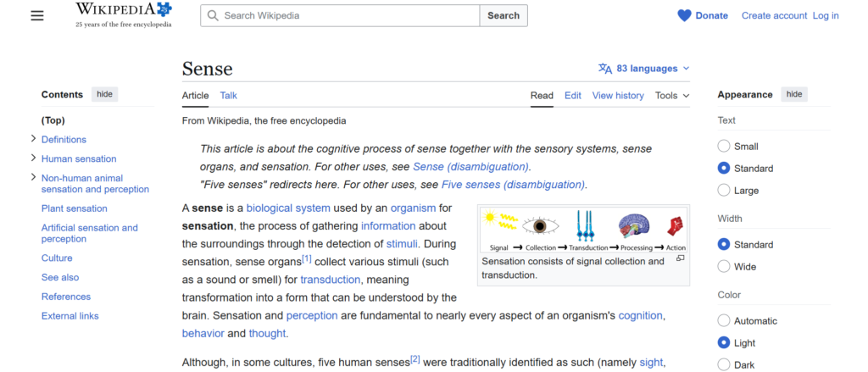
Task: Jump to See also section
Action: click(60, 277)
